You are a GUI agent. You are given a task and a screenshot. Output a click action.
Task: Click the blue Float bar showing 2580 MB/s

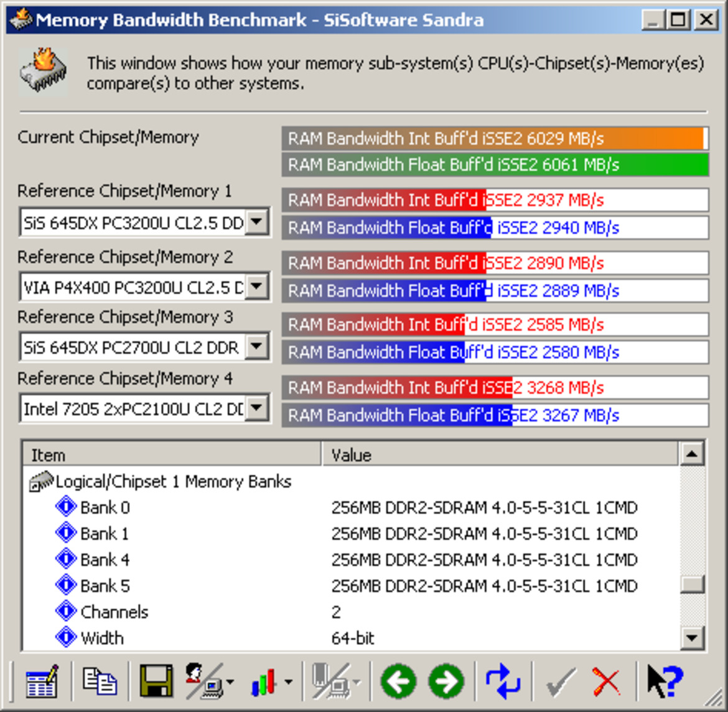[495, 352]
